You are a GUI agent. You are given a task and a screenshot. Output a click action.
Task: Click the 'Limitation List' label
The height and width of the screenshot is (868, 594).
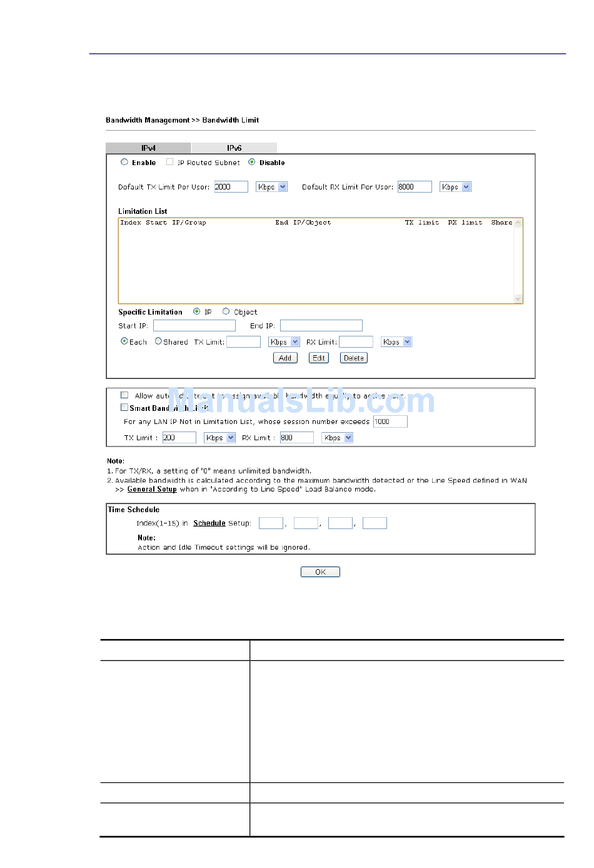pos(143,211)
